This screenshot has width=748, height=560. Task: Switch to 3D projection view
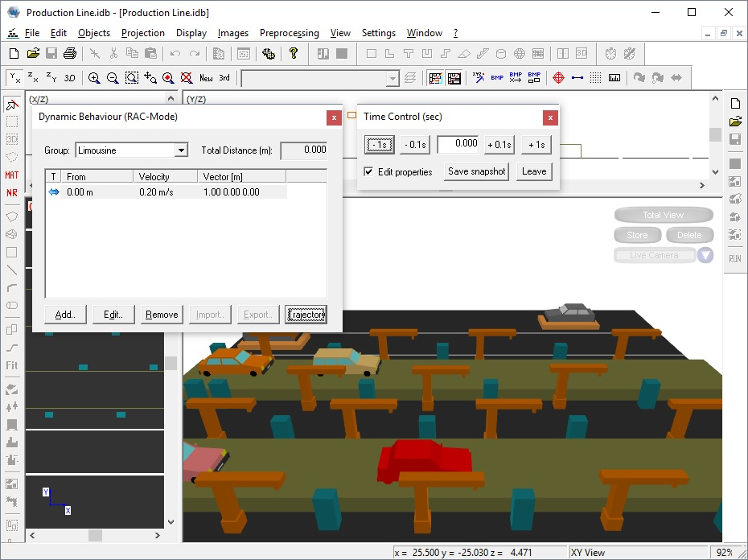pos(70,78)
